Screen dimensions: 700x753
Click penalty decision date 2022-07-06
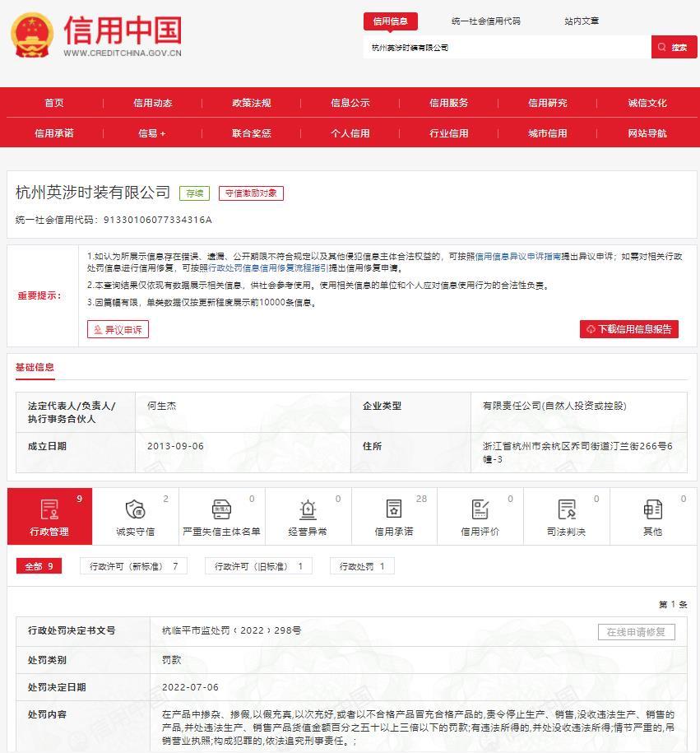click(191, 687)
